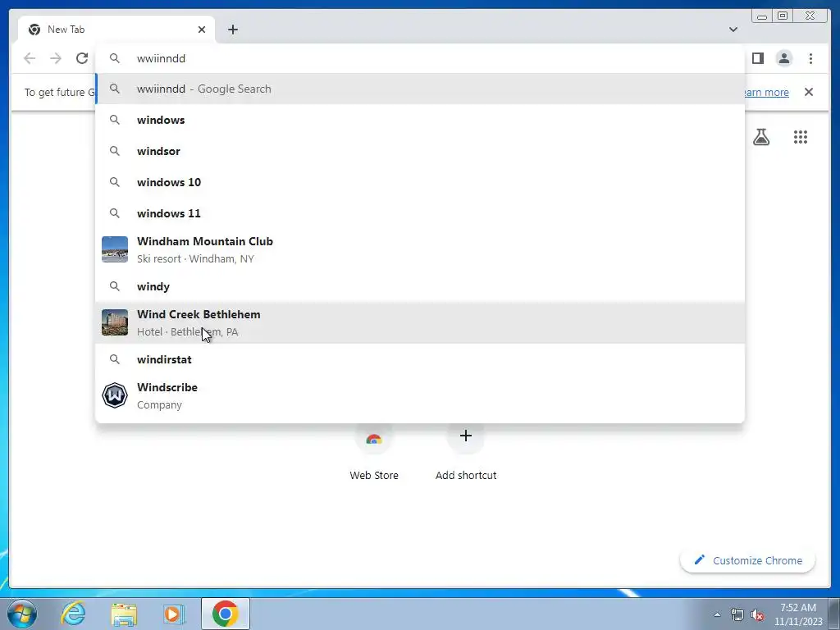Choose the windows suggestion
Viewport: 840px width, 630px height.
[x=420, y=120]
